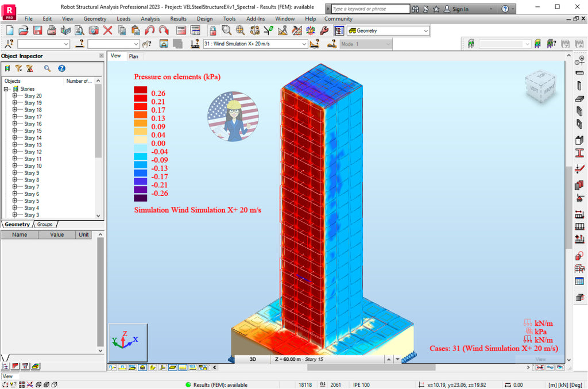Click the node selection question-mark icon

tap(9, 44)
